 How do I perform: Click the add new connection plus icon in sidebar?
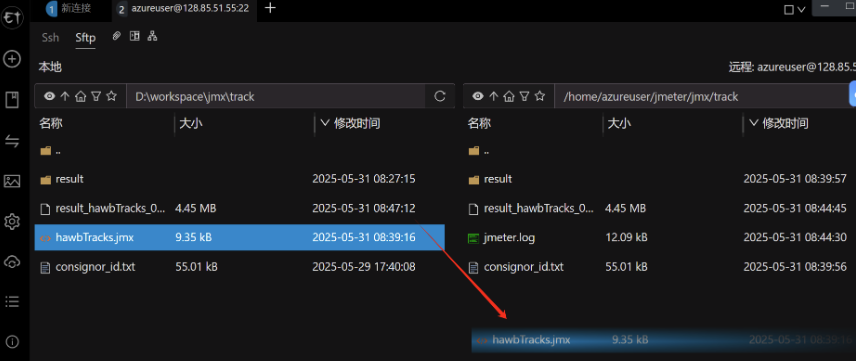[x=12, y=59]
